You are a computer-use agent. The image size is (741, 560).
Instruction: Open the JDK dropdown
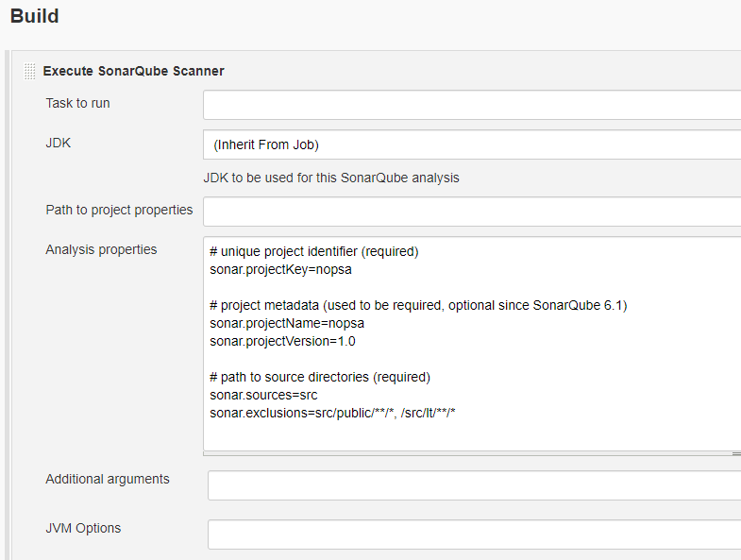pos(472,144)
